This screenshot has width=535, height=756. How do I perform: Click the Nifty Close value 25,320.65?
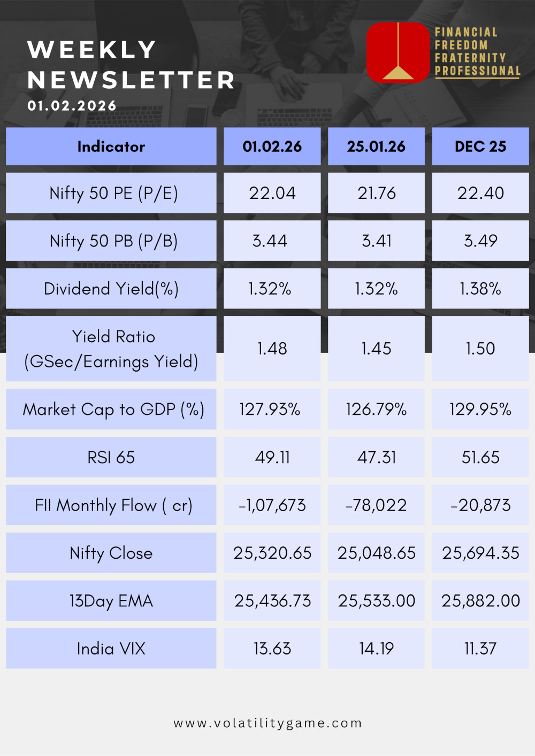click(272, 553)
